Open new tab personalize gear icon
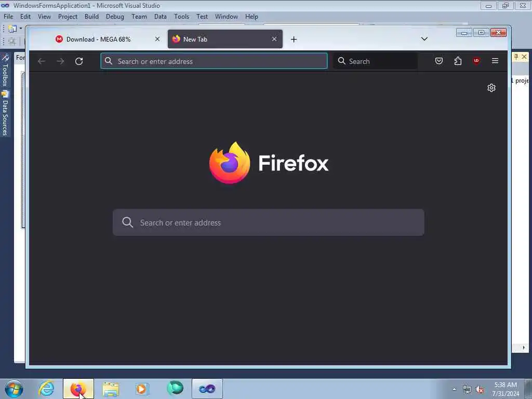Viewport: 532px width, 399px height. point(491,88)
